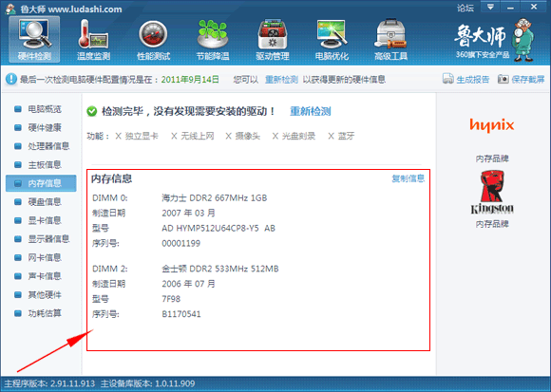Click 保存截屏 to save screenshot
This screenshot has width=551, height=392.
(522, 80)
